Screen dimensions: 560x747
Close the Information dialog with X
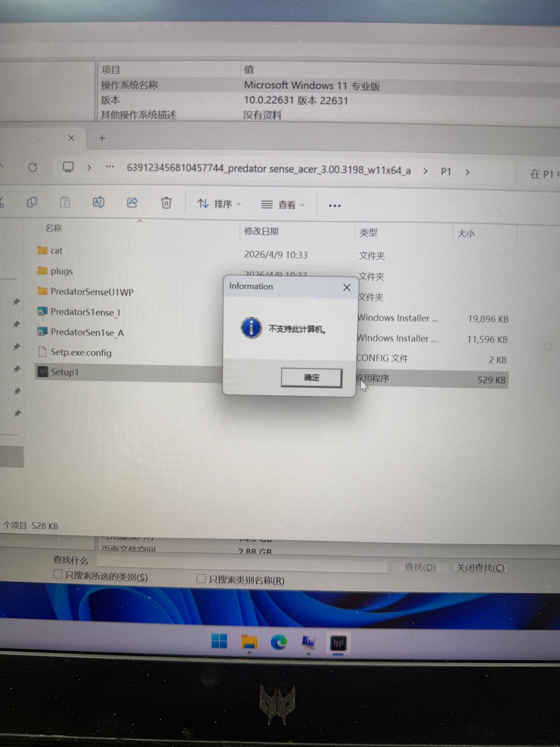pyautogui.click(x=347, y=287)
